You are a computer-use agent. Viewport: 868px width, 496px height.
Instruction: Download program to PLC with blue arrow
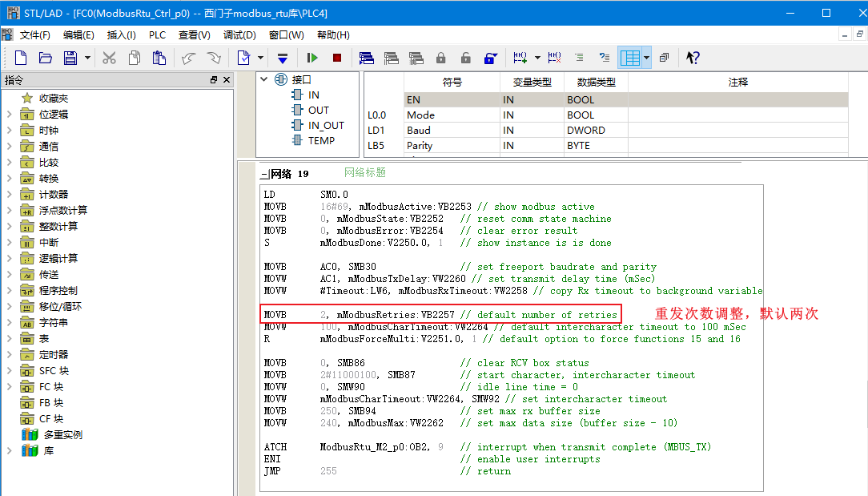tap(283, 58)
